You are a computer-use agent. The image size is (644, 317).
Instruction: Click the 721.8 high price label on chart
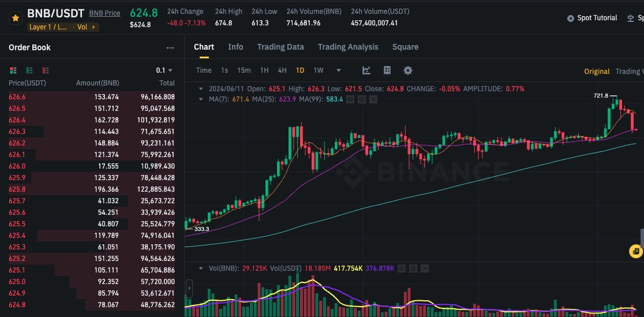click(x=601, y=95)
